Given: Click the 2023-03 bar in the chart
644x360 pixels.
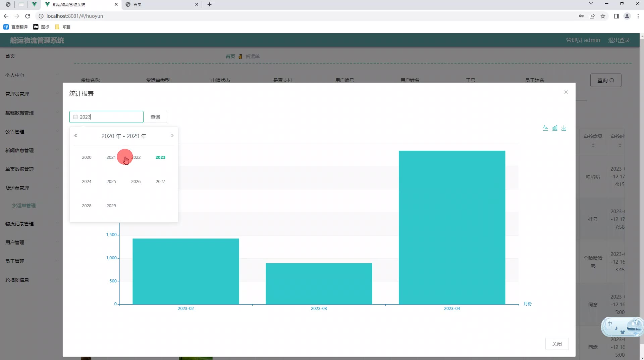Looking at the screenshot, I should [319, 284].
